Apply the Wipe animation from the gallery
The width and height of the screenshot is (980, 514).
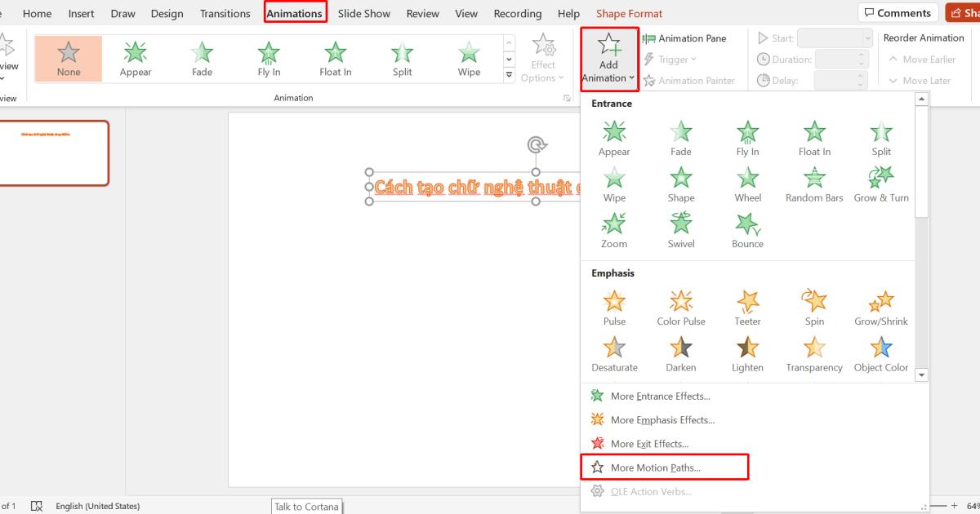coord(468,57)
